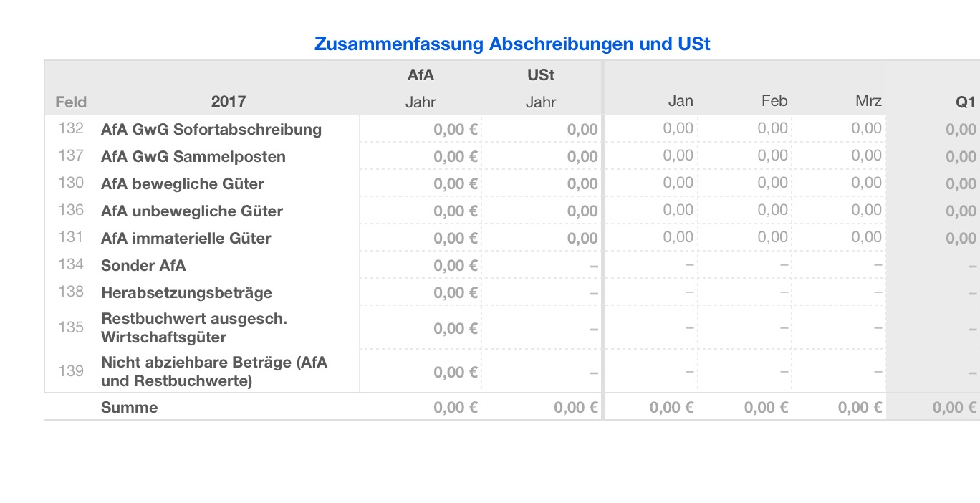Click field number 132 cell
The width and height of the screenshot is (980, 503).
coord(71,129)
